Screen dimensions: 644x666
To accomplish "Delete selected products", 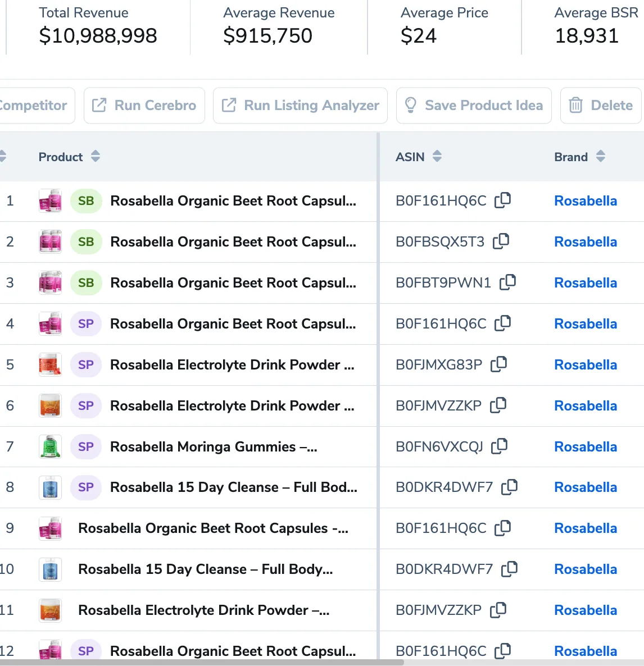I will click(x=601, y=106).
